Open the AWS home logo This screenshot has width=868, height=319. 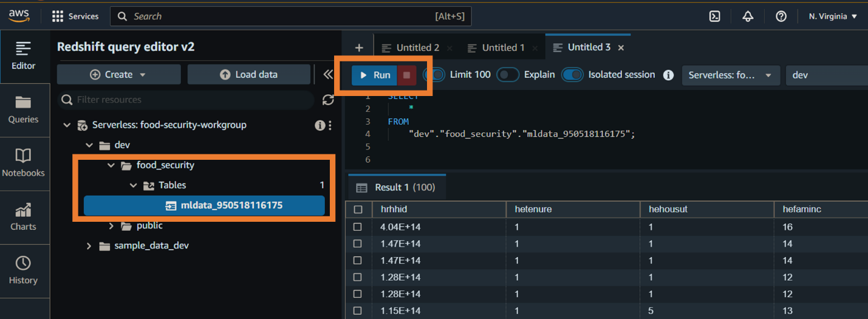[x=19, y=16]
